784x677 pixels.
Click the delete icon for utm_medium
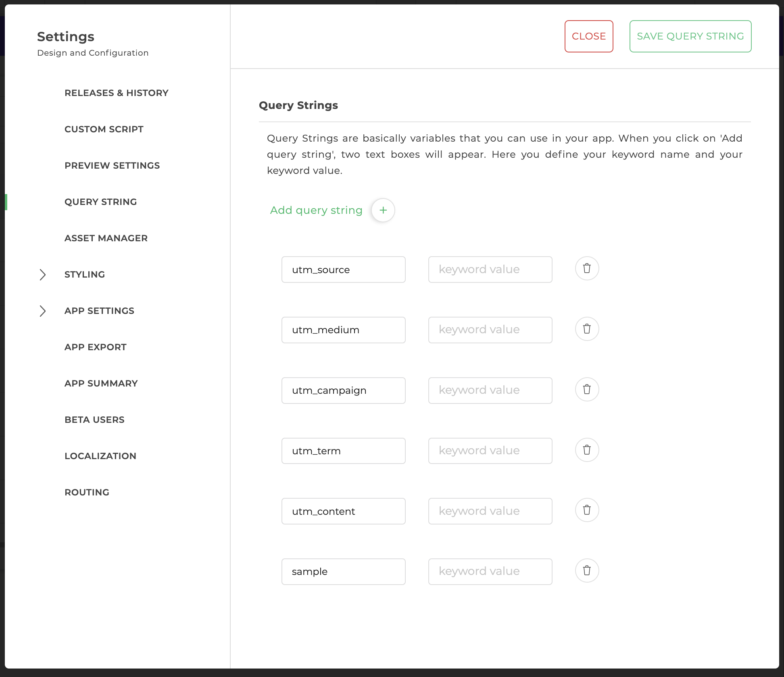(x=586, y=329)
